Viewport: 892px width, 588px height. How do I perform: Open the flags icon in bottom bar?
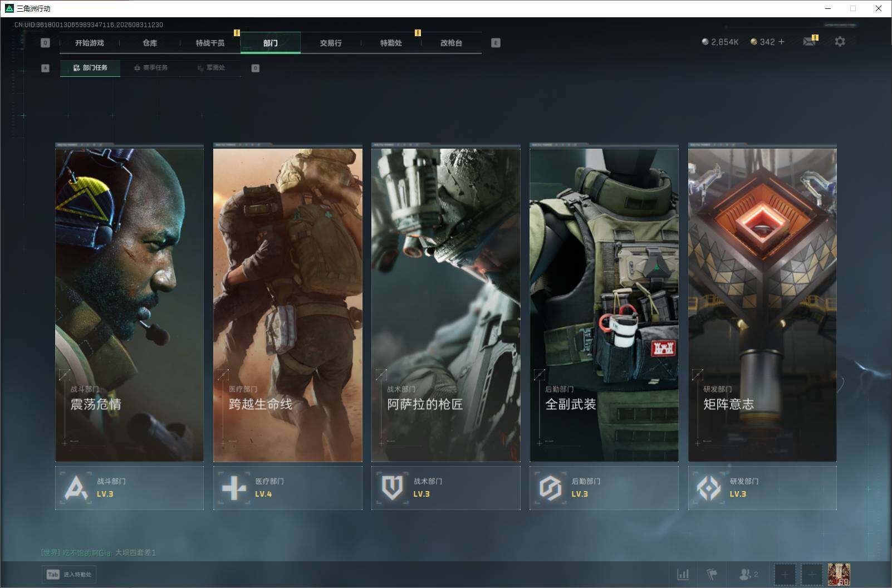[712, 574]
